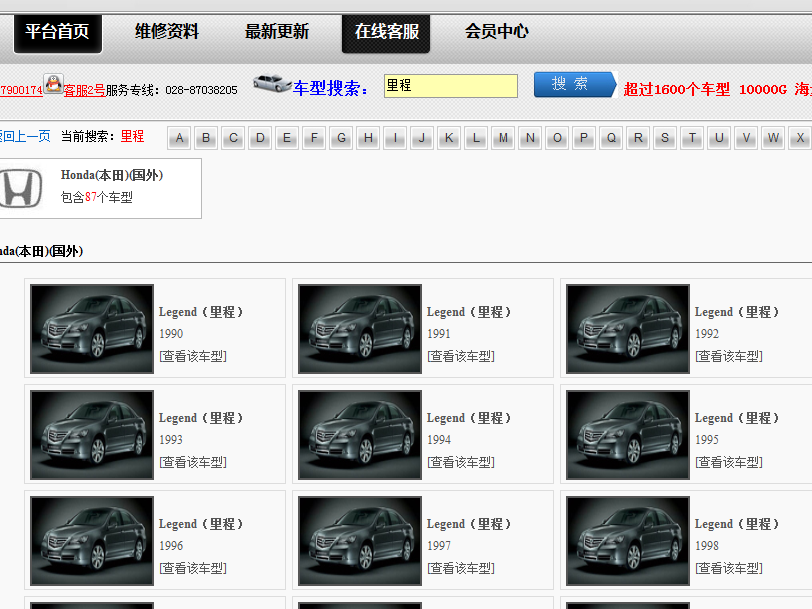Click the 1993 Legend car thumbnail
Viewport: 812px width, 609px height.
point(92,435)
